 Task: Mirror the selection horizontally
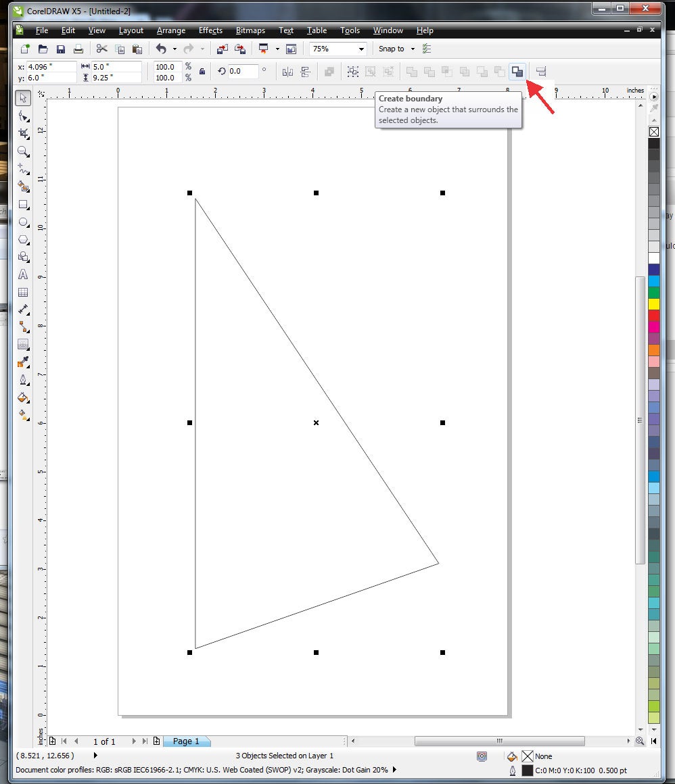[288, 72]
